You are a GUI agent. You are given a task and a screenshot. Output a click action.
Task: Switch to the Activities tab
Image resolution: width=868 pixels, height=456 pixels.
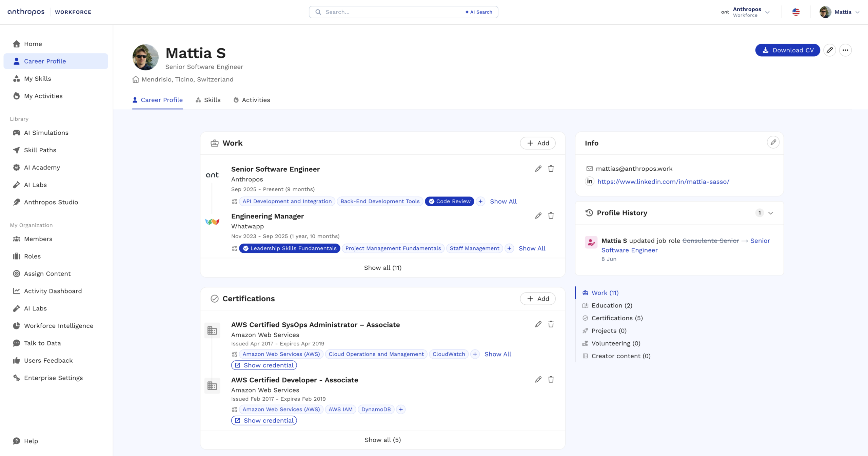click(x=252, y=100)
